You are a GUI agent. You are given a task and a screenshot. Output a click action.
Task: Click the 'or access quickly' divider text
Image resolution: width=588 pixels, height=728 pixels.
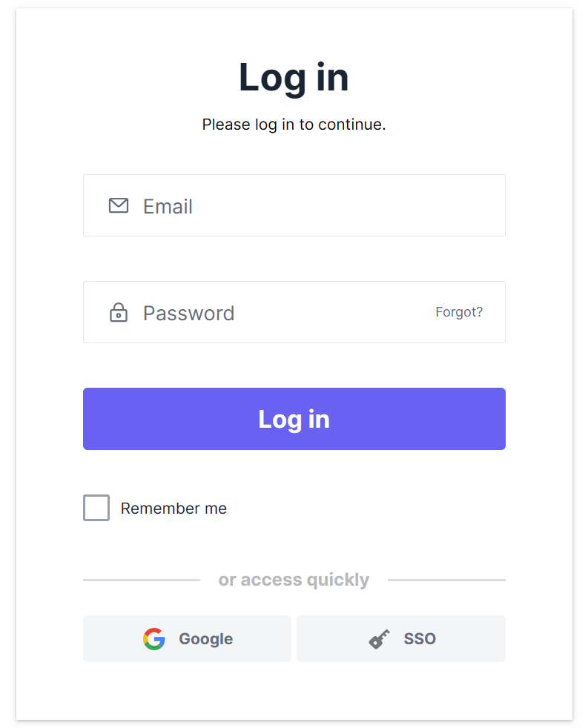coord(294,580)
